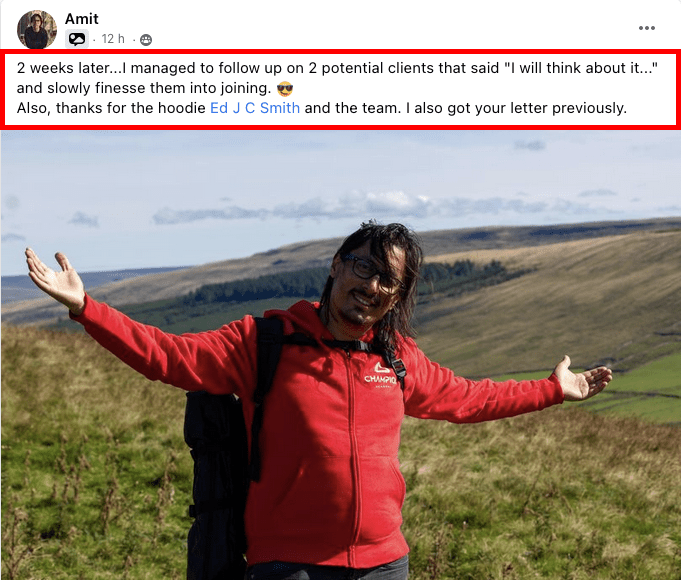
Task: Open the author name Amit
Action: [82, 19]
